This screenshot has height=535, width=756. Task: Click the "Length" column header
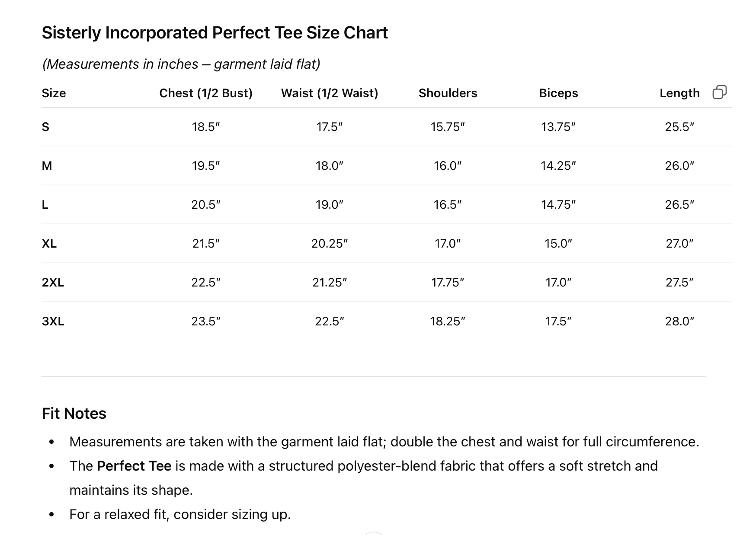pyautogui.click(x=679, y=93)
